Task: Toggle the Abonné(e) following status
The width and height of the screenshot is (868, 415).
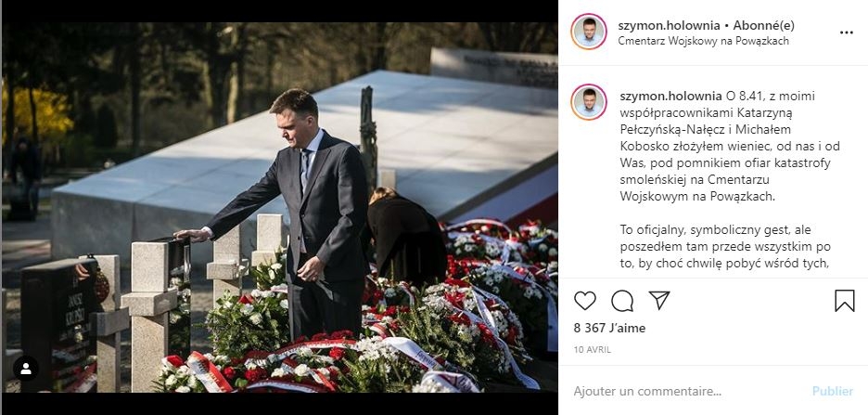Action: [764, 25]
